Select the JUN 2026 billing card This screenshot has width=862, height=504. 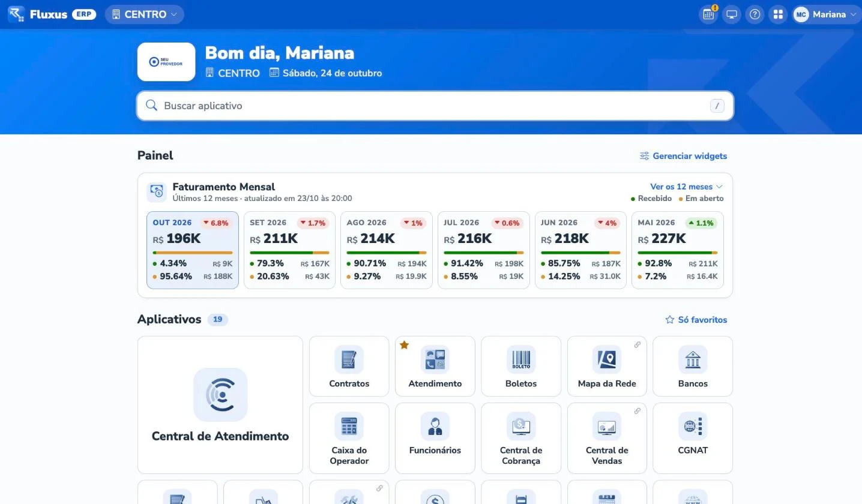580,250
